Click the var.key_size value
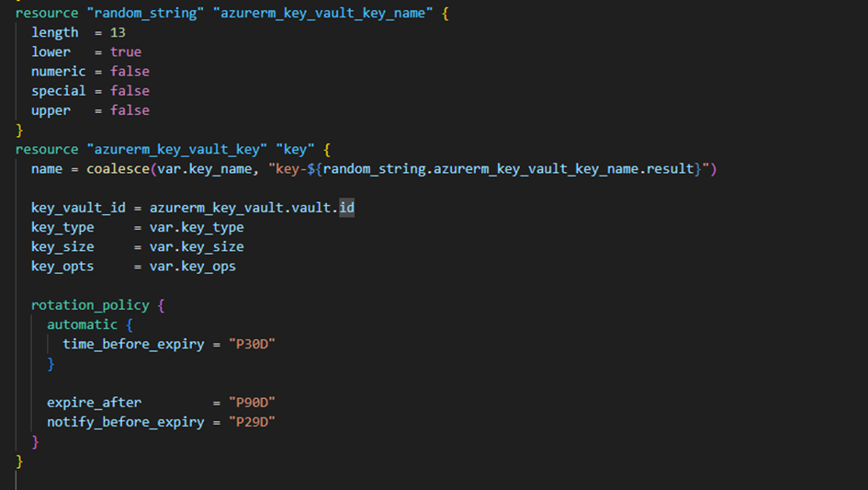The height and width of the screenshot is (490, 868). click(197, 246)
